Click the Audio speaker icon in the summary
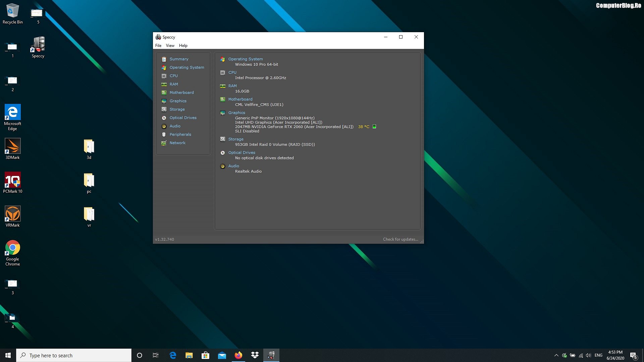 tap(223, 166)
